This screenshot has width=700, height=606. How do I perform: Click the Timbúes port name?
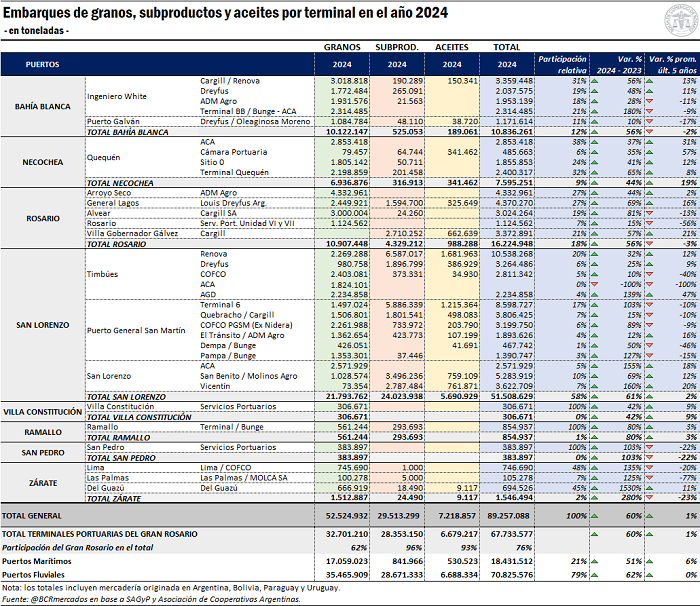[102, 274]
